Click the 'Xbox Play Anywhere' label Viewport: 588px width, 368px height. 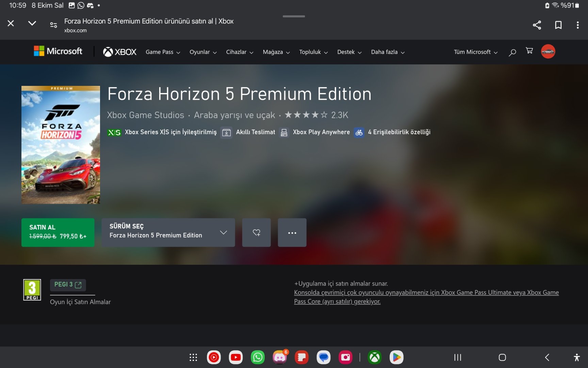point(321,132)
